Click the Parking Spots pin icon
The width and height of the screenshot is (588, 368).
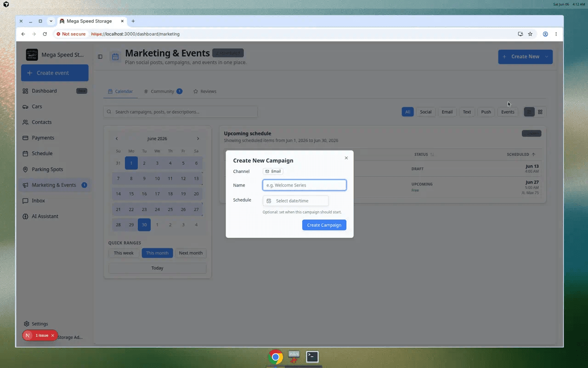[x=26, y=169]
